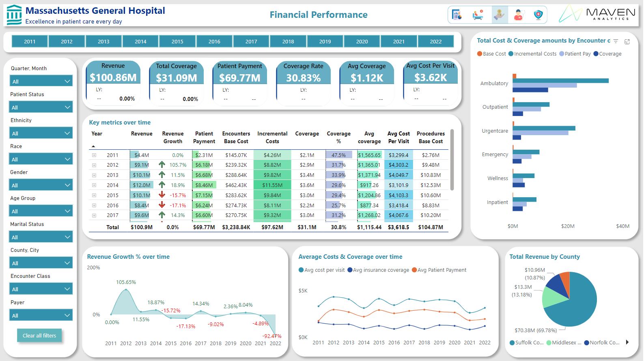Viewport: 644px width, 361px height.
Task: Click the Clear all filters button
Action: [39, 335]
